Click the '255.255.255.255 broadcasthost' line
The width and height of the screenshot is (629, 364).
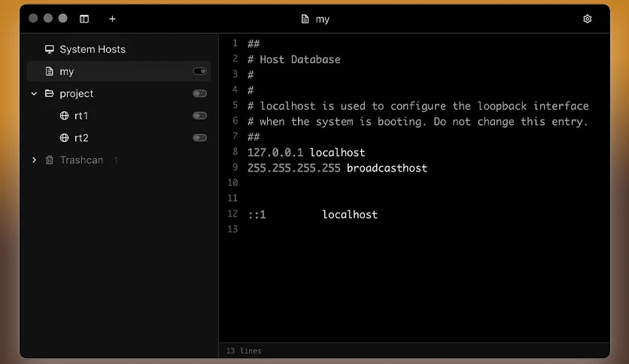pos(337,168)
